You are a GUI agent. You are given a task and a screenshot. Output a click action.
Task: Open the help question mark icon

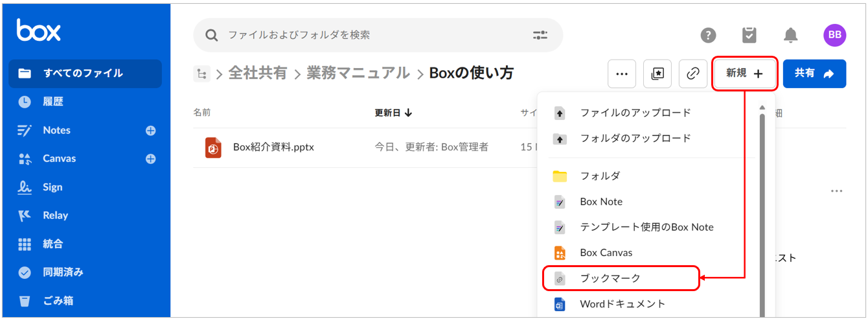coord(708,35)
